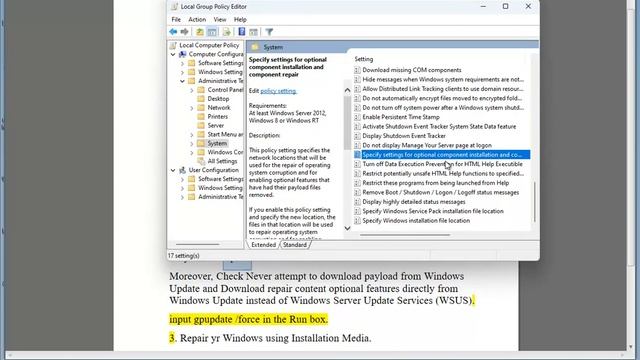The image size is (640, 360).
Task: Click the description pane scroll-down arrow
Action: coord(347,228)
